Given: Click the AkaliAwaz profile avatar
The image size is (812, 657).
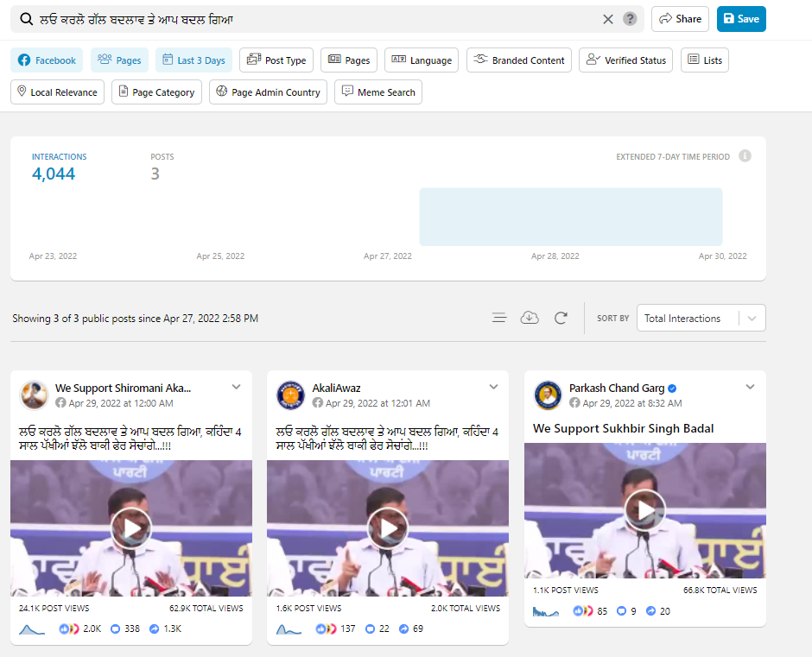Looking at the screenshot, I should coord(290,395).
